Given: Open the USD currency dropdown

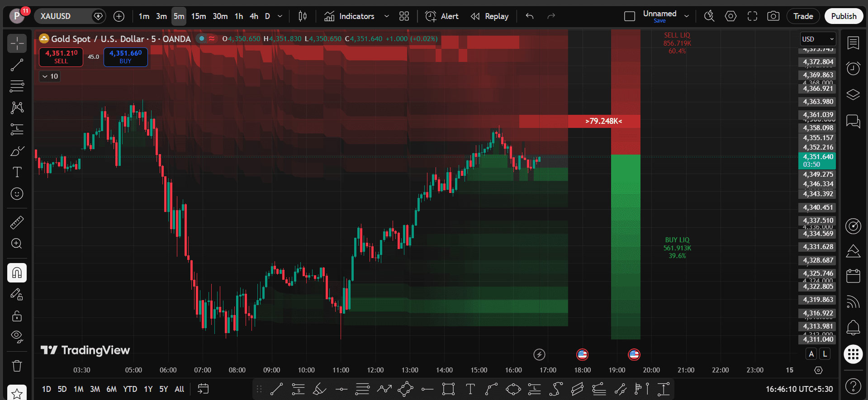Looking at the screenshot, I should pos(818,39).
